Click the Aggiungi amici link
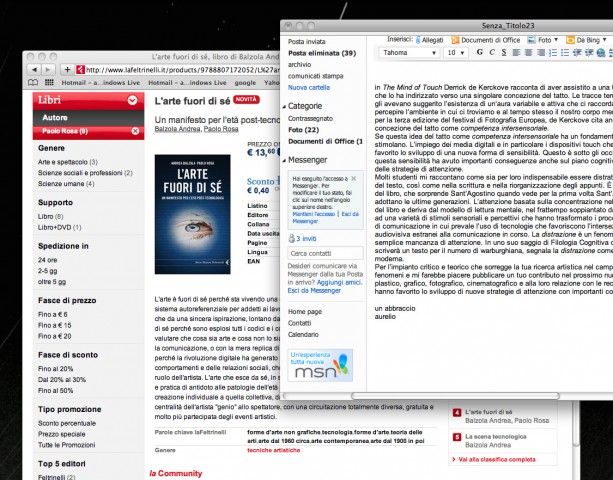Viewport: 613px width, 480px height. click(339, 282)
